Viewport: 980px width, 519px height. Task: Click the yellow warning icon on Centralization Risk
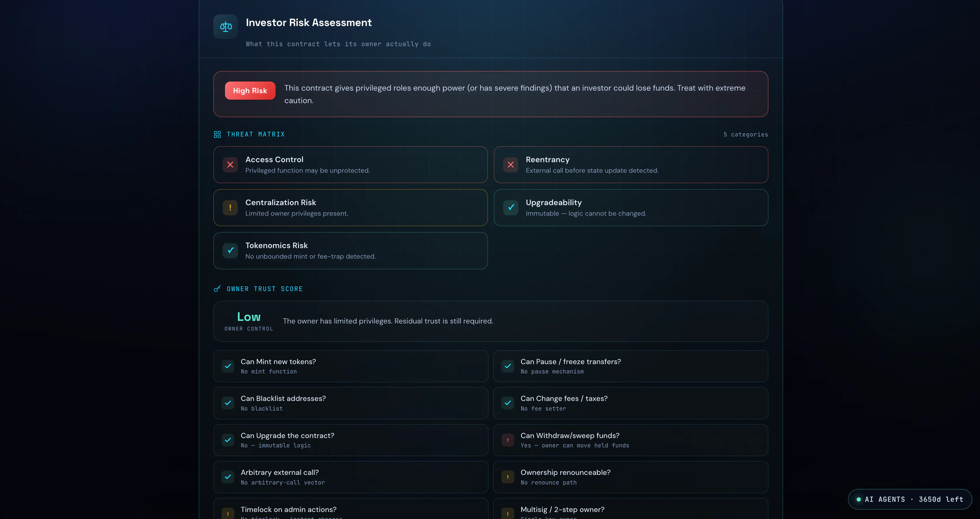(230, 208)
